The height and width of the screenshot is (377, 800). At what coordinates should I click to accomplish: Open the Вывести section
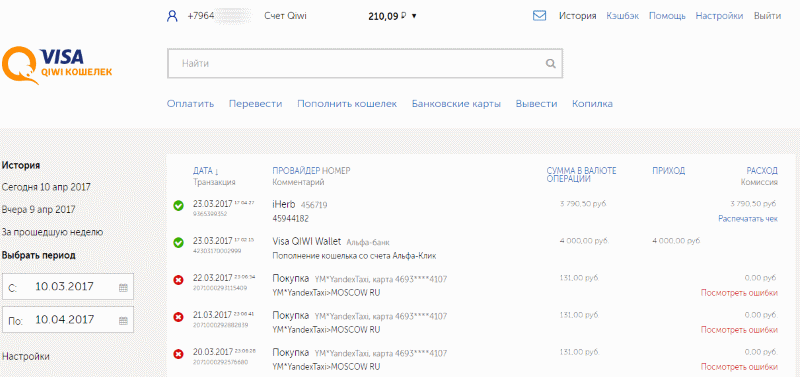pos(536,104)
